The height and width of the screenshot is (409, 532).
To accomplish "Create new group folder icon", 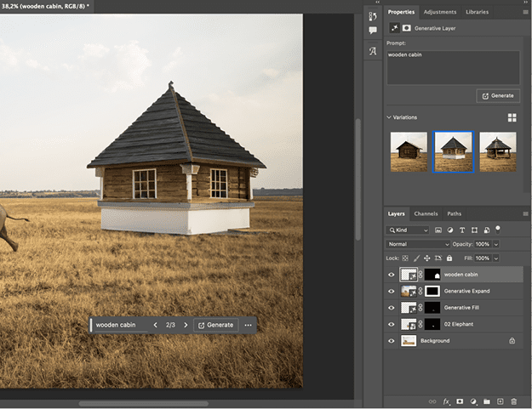I will point(487,401).
